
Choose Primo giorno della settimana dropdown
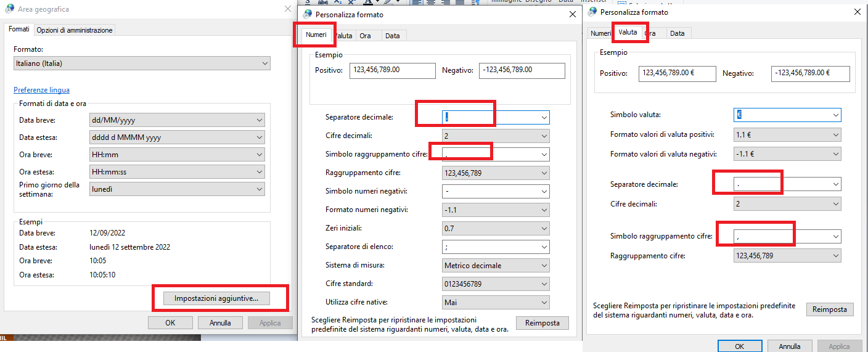[177, 189]
